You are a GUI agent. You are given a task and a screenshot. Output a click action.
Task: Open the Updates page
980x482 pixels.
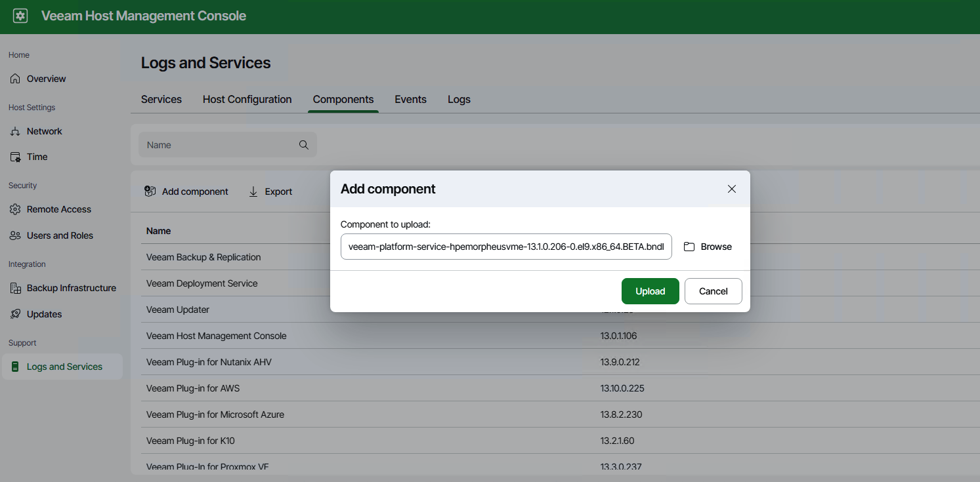[x=44, y=314]
